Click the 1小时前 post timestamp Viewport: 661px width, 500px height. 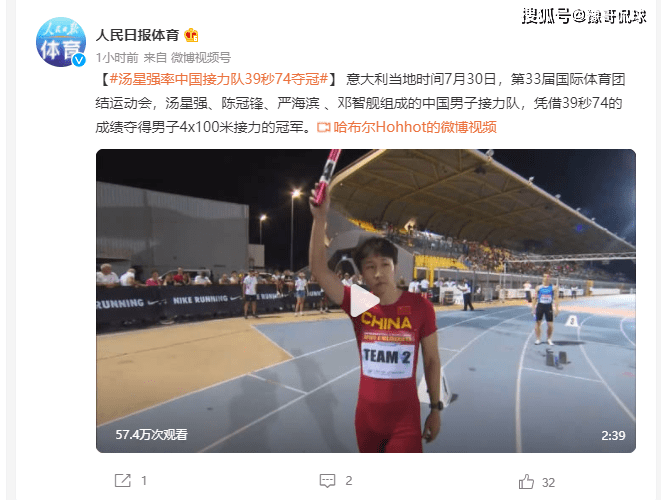point(117,58)
